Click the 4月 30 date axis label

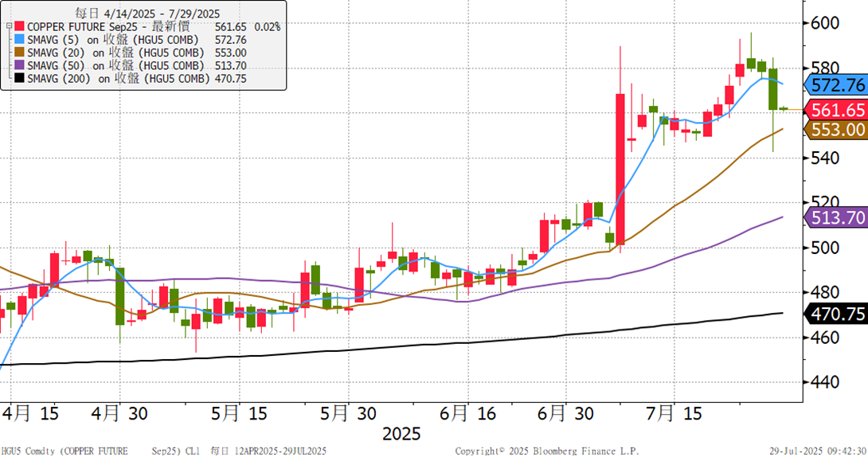pos(119,414)
